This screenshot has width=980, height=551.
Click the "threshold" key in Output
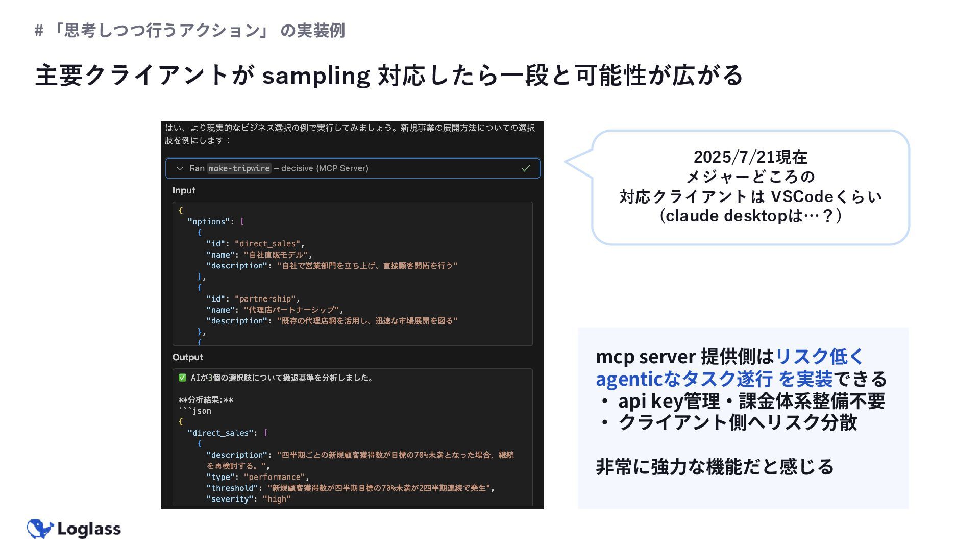(232, 488)
